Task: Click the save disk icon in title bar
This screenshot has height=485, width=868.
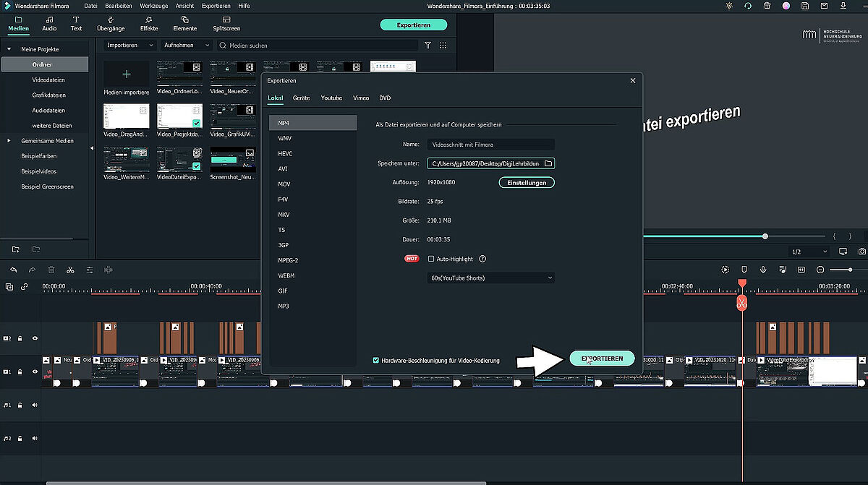Action: click(x=805, y=5)
